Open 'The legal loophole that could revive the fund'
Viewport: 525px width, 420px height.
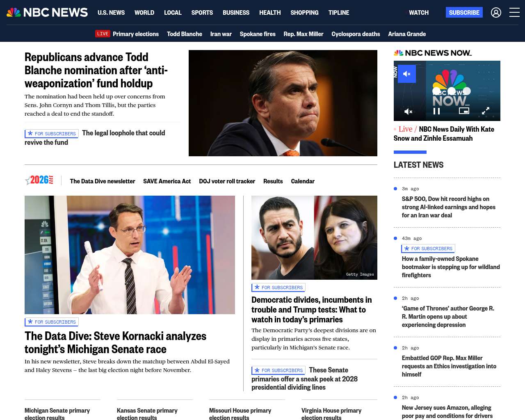tap(95, 137)
